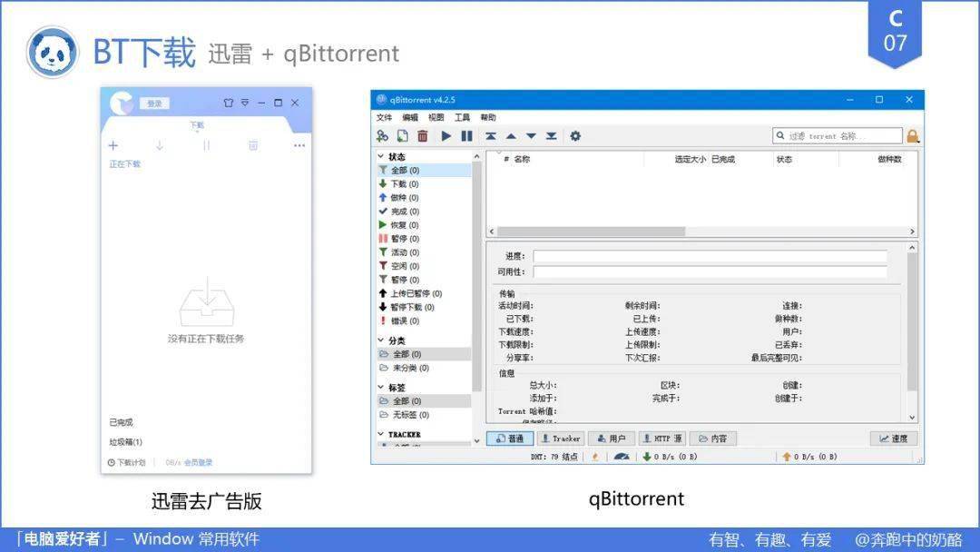Click pause icon in qBittorrent toolbar

[x=466, y=135]
